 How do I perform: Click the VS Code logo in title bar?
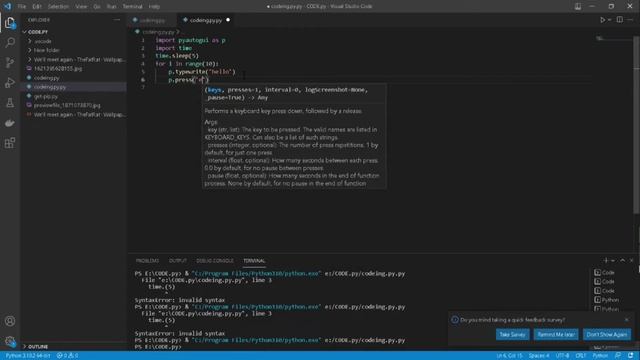[x=8, y=6]
